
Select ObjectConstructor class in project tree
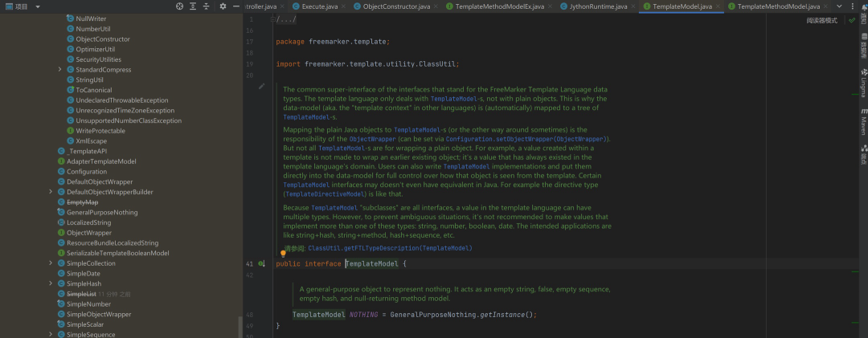103,39
